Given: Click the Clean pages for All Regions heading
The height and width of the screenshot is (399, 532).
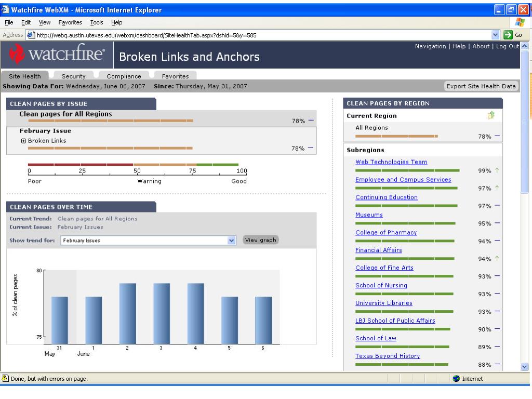Looking at the screenshot, I should [65, 114].
